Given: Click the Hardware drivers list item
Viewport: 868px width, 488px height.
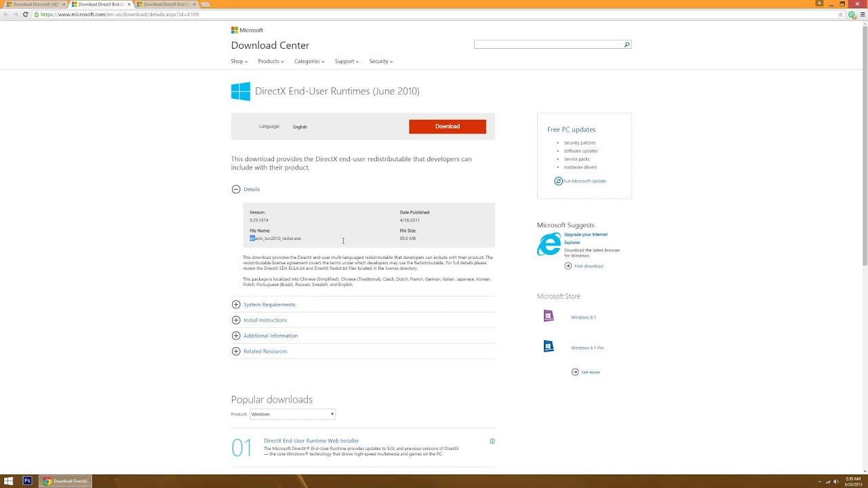Looking at the screenshot, I should tap(580, 167).
